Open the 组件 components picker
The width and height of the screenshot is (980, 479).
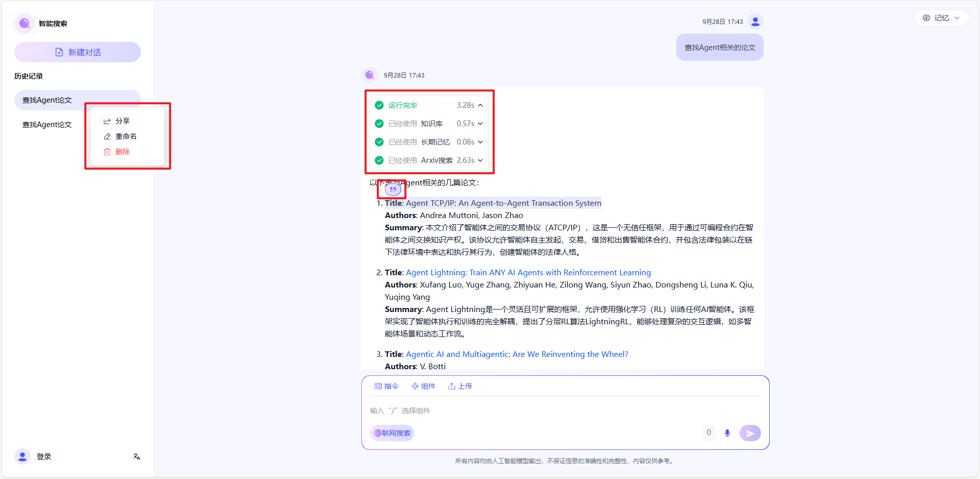coord(423,386)
